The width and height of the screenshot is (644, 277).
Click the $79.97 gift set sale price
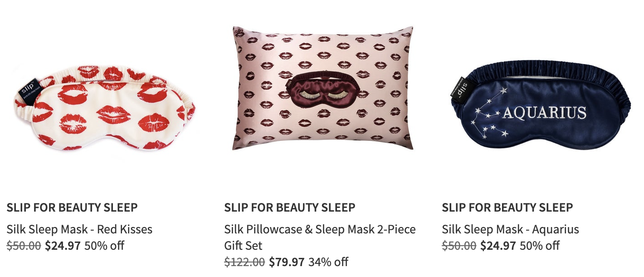point(287,262)
